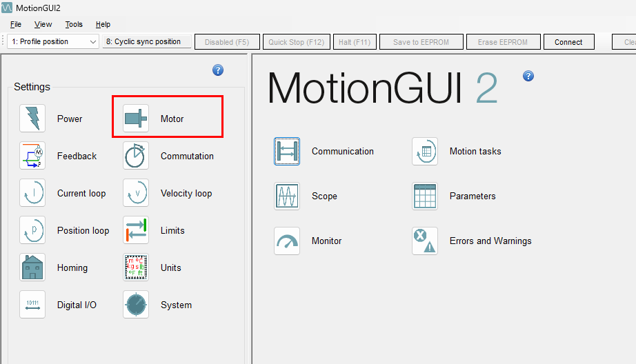Open the Feedback settings icon
This screenshot has width=636, height=364.
[x=32, y=156]
